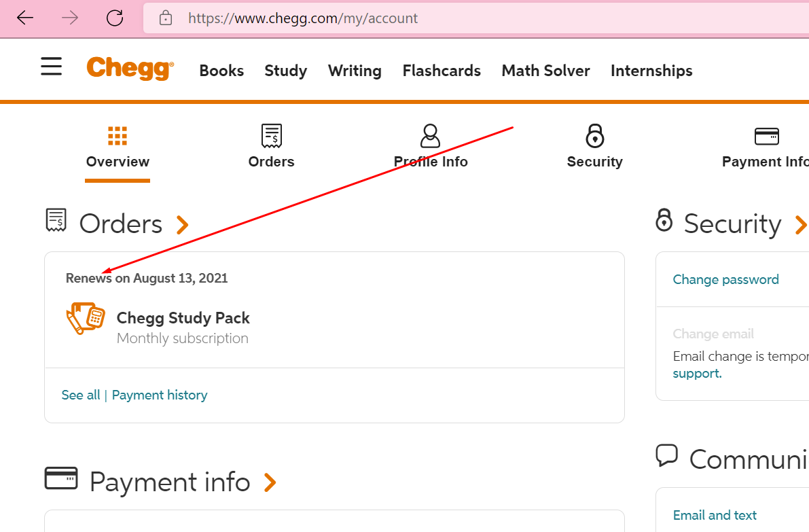Click the Chegg Study Pack icon
Screen dimensions: 809x532
click(x=86, y=319)
